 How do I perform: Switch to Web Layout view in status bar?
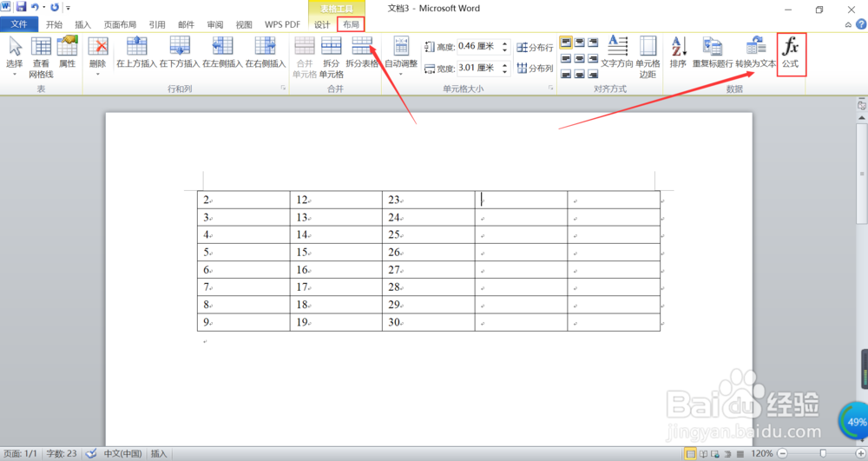coord(715,454)
